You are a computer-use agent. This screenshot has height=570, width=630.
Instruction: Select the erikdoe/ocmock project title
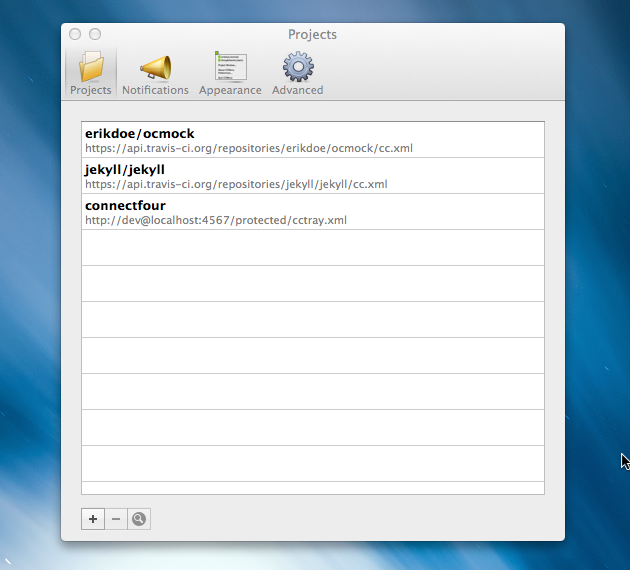[x=139, y=133]
